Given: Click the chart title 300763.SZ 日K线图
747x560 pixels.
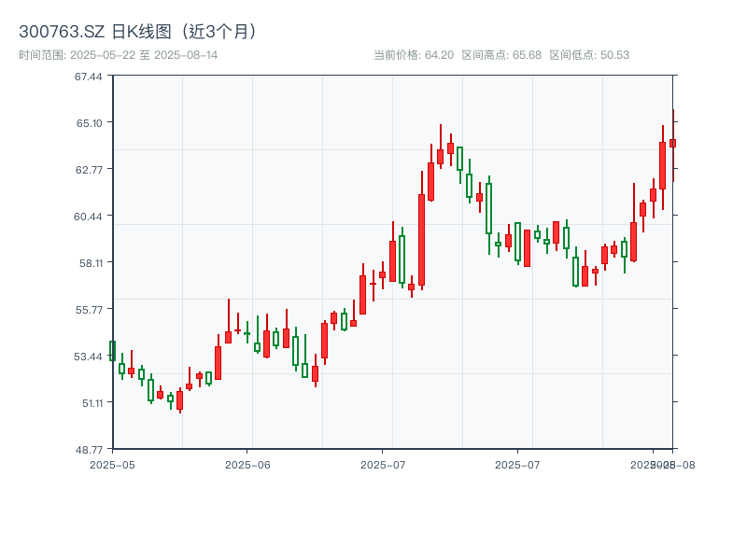Looking at the screenshot, I should (138, 31).
